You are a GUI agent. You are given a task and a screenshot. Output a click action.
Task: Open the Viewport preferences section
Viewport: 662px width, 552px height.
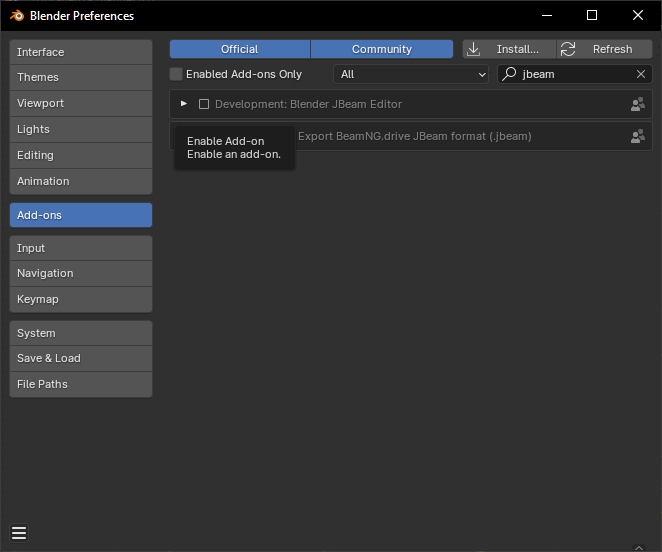tap(81, 103)
